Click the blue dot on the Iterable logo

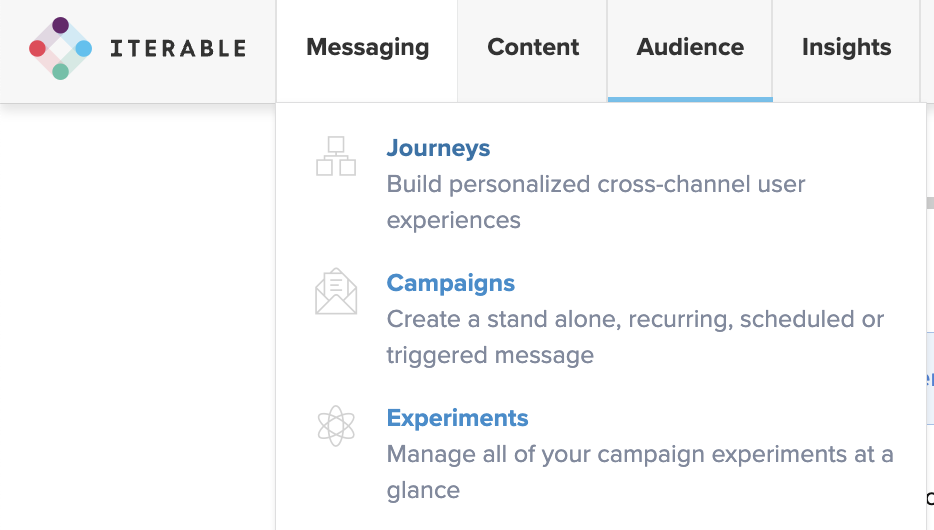[x=84, y=48]
